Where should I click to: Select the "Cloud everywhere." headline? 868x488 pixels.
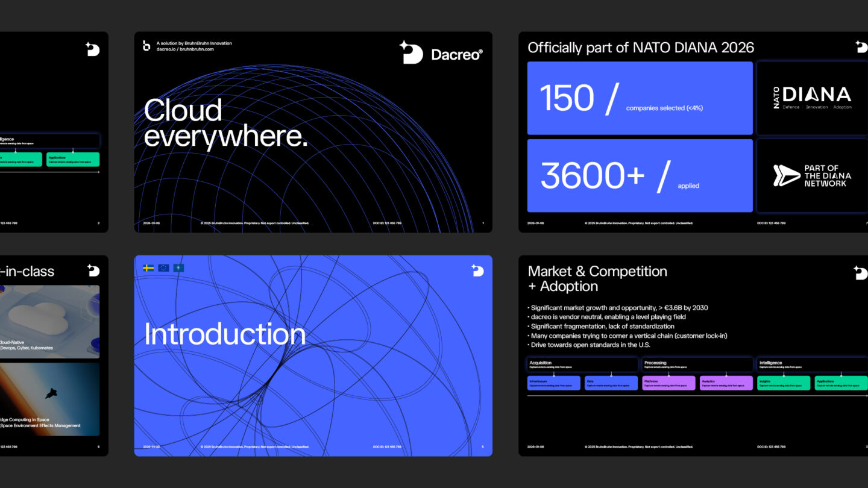225,123
